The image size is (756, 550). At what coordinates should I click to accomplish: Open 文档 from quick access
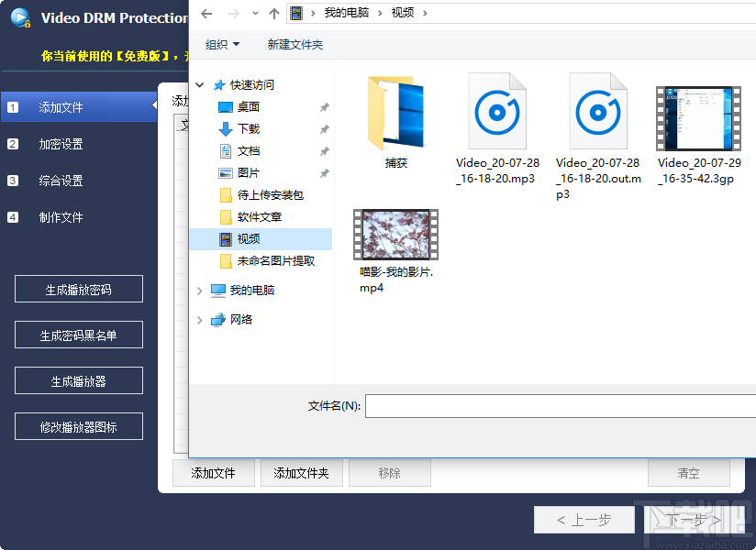point(247,150)
